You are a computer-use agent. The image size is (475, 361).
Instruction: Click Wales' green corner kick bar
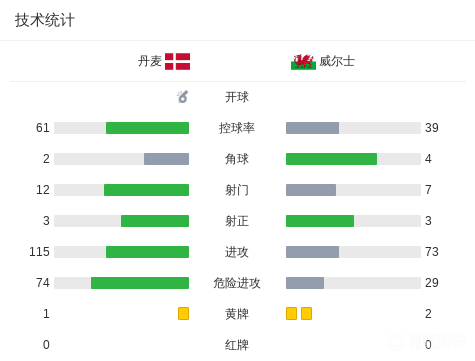point(331,159)
